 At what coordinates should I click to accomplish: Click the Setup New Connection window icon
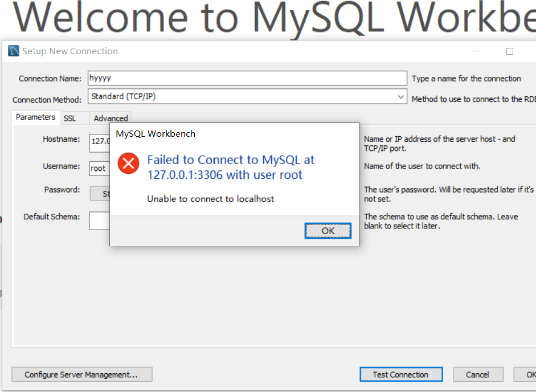14,51
